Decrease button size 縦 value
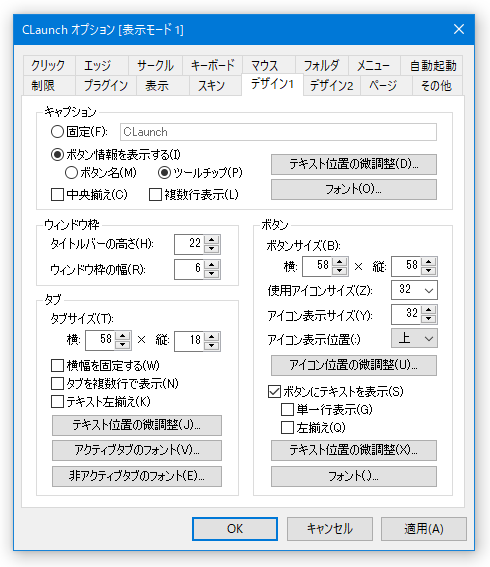Image resolution: width=490 pixels, height=567 pixels. pos(429,271)
